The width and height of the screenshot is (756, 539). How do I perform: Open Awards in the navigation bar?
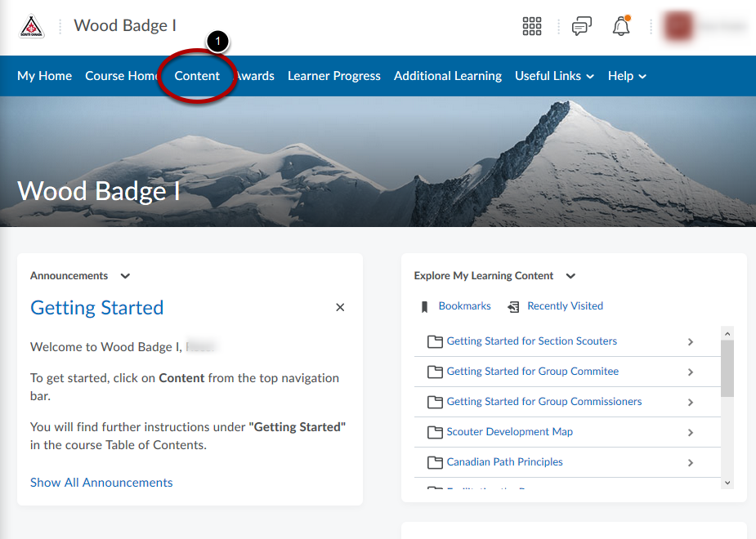click(256, 76)
